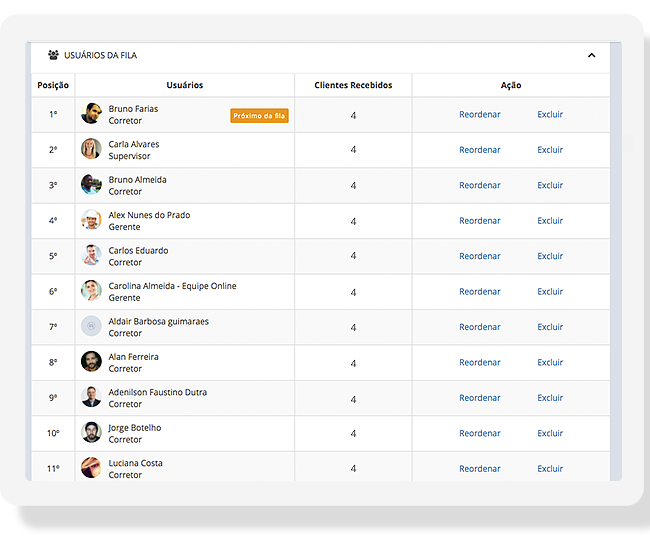Click Alan Ferreira profile avatar

pyautogui.click(x=91, y=362)
